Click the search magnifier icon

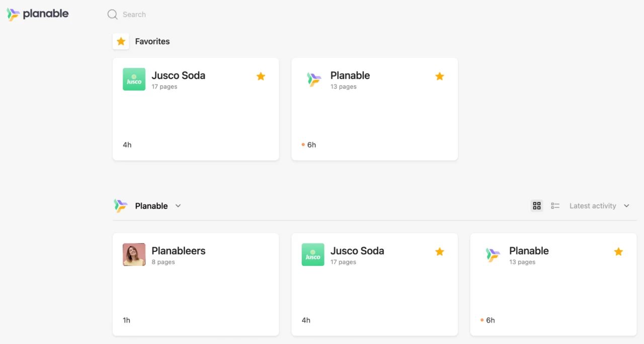(x=112, y=15)
